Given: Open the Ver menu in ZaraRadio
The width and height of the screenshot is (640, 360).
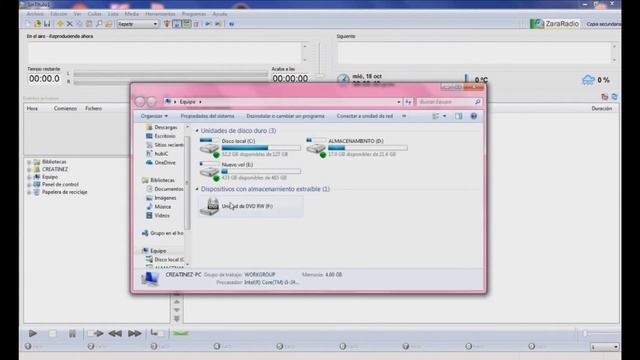Looking at the screenshot, I should point(77,14).
